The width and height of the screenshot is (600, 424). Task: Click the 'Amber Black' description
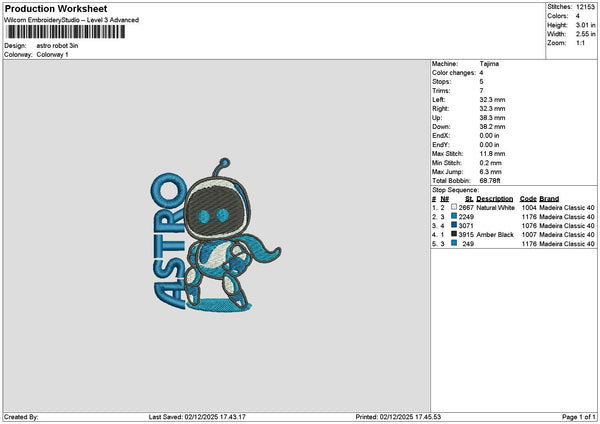click(x=495, y=235)
